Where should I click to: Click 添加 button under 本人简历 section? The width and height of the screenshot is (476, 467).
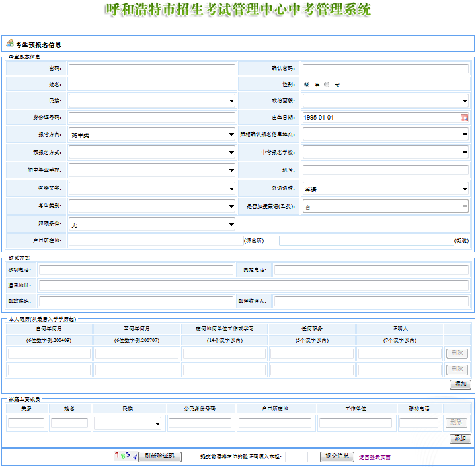(460, 384)
